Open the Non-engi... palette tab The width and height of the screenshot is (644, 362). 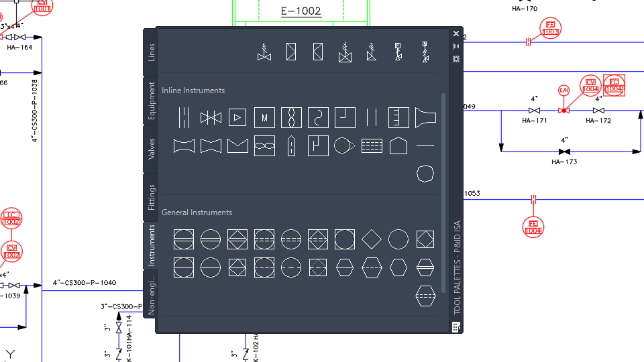tap(151, 294)
